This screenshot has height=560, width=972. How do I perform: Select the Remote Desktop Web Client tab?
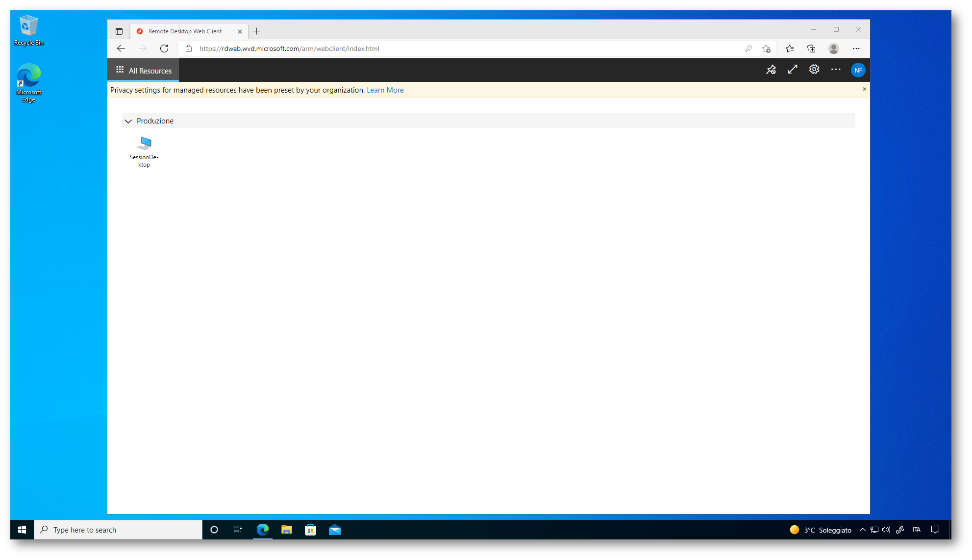point(189,31)
